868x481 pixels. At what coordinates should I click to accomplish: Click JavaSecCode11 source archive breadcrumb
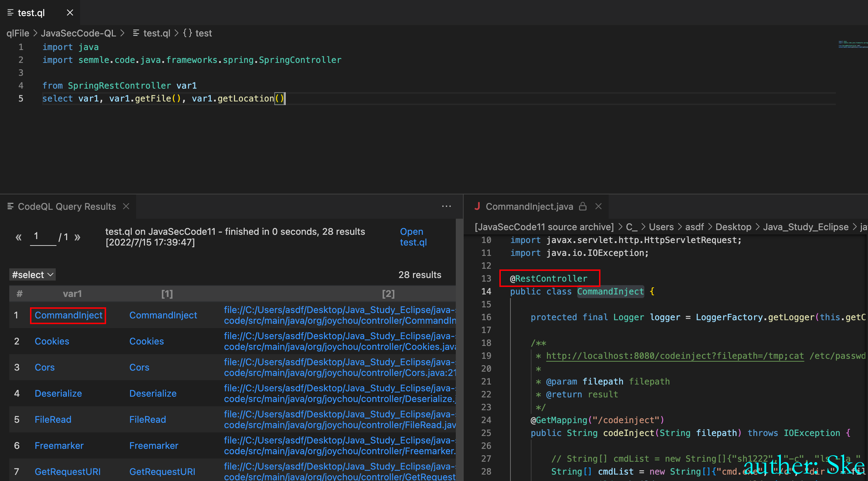[544, 227]
